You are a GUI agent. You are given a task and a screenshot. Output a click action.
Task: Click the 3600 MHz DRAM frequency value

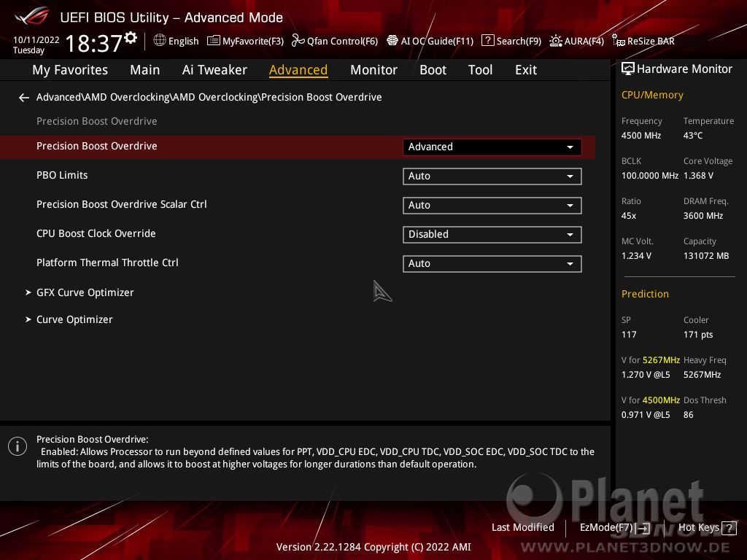703,216
